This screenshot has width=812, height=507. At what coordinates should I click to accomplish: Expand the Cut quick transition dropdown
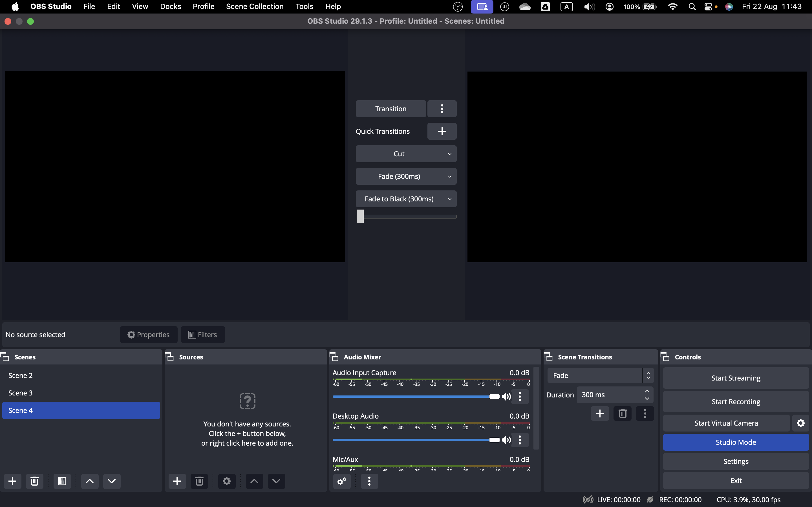pyautogui.click(x=450, y=154)
